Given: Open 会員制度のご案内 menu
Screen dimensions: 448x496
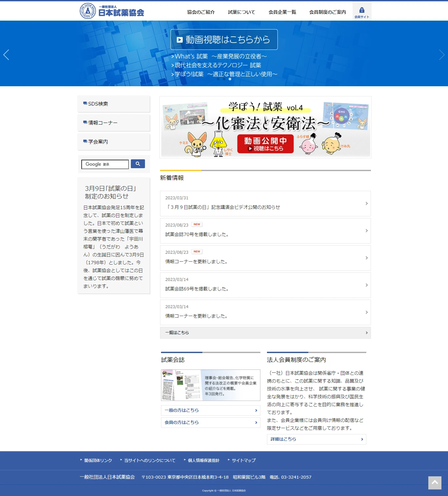Looking at the screenshot, I should pos(328,12).
